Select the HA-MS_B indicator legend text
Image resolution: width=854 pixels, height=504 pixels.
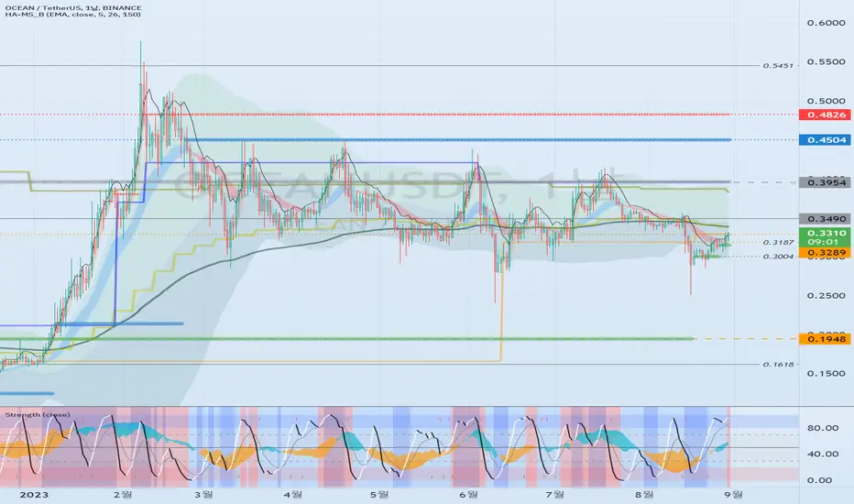pyautogui.click(x=73, y=14)
